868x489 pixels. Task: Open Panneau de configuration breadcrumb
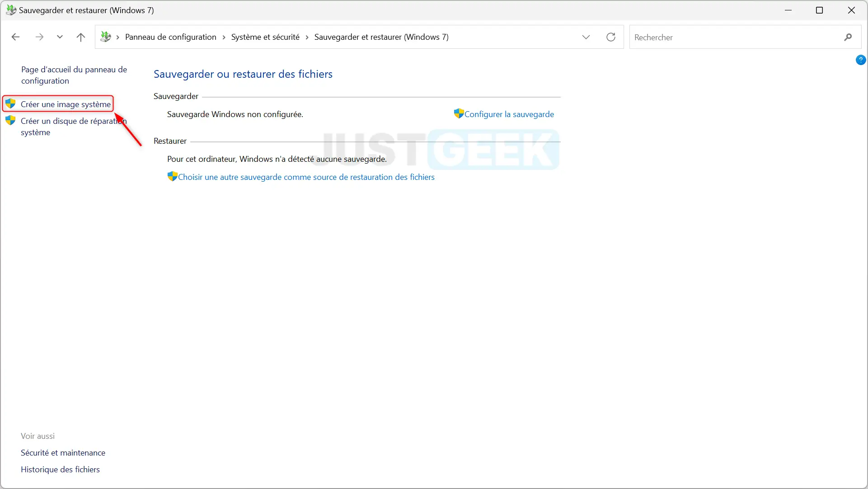(x=170, y=37)
